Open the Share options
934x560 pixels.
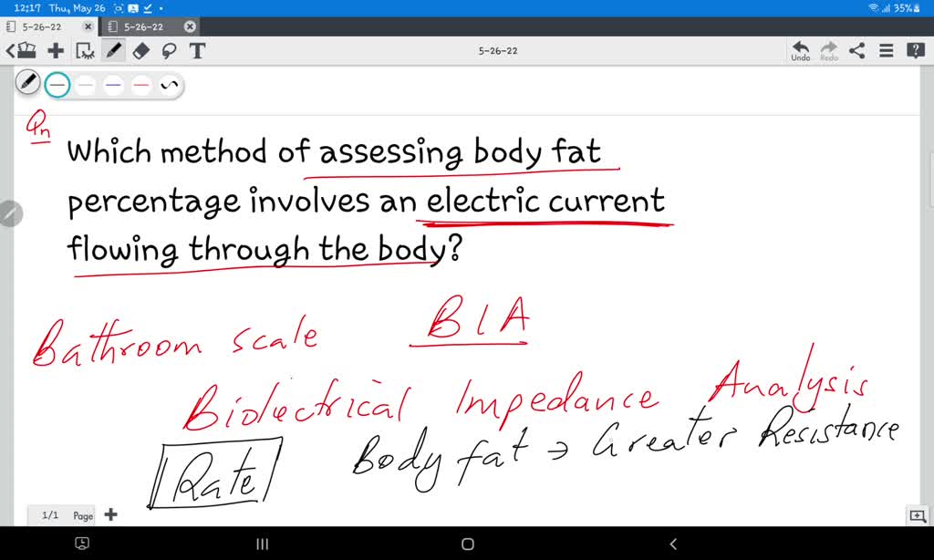(x=856, y=50)
